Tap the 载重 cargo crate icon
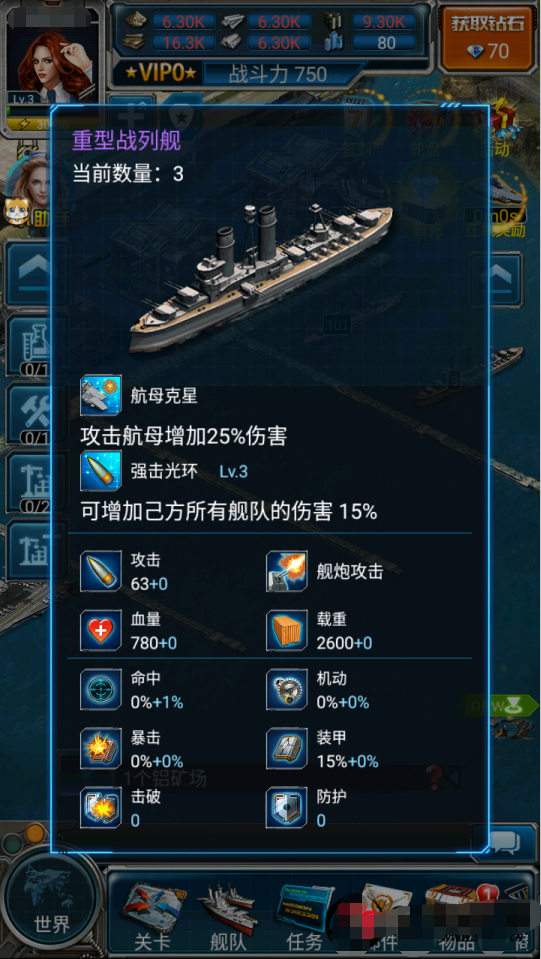The image size is (541, 959). pos(287,631)
